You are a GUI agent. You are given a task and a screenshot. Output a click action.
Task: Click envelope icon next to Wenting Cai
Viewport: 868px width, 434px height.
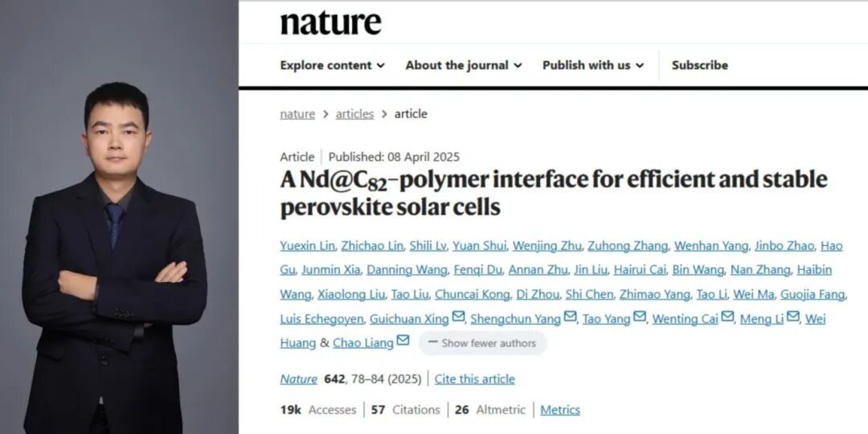727,317
